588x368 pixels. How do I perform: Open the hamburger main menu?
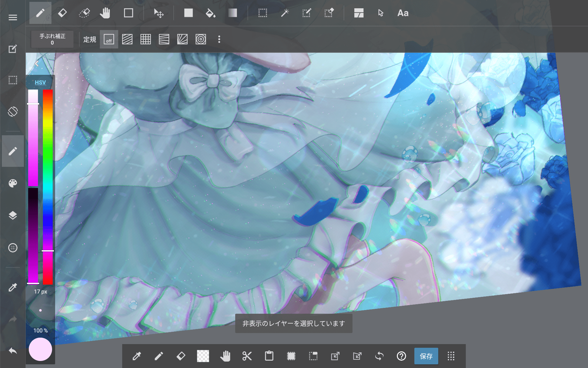click(x=13, y=17)
